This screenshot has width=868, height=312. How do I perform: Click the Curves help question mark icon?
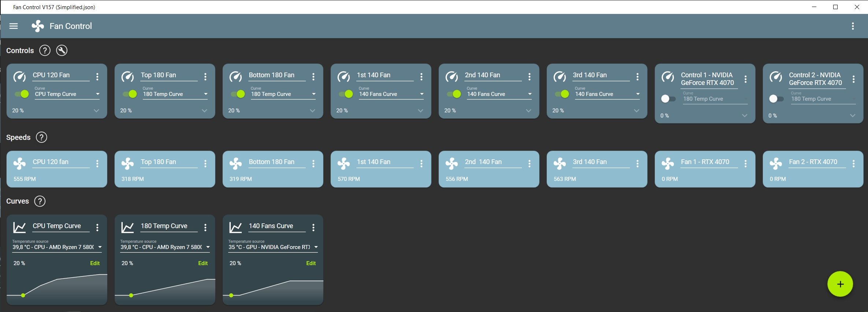coord(40,201)
